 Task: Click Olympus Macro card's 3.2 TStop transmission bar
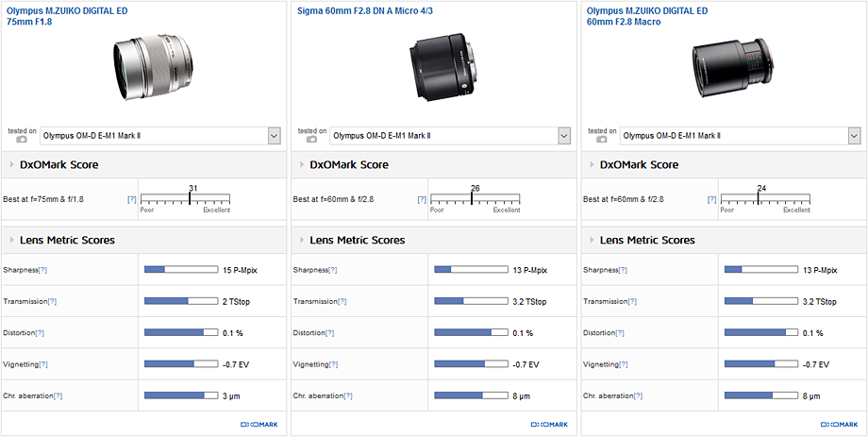(x=761, y=301)
